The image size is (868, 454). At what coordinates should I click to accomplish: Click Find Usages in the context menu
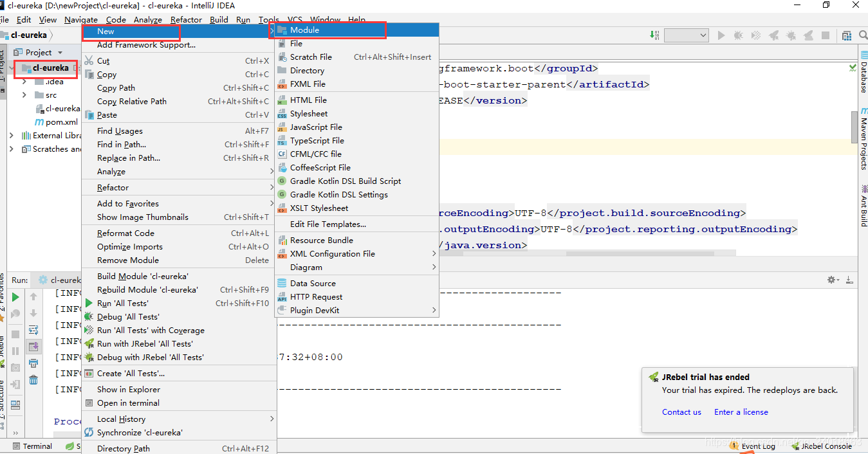pos(179,131)
